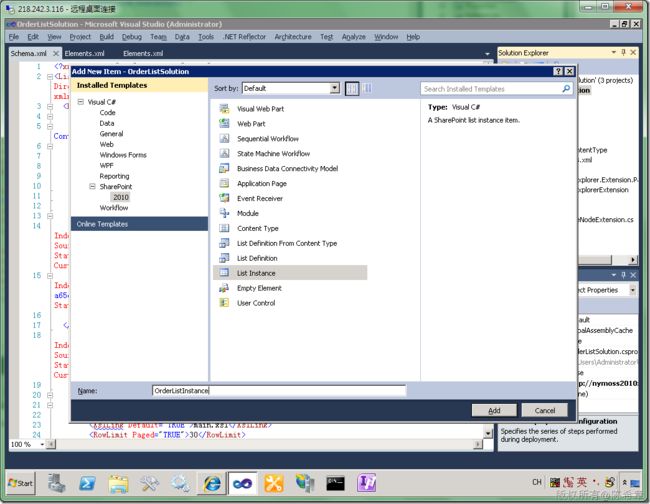The height and width of the screenshot is (504, 650).
Task: Pick the Application Page template icon
Action: pos(224,183)
